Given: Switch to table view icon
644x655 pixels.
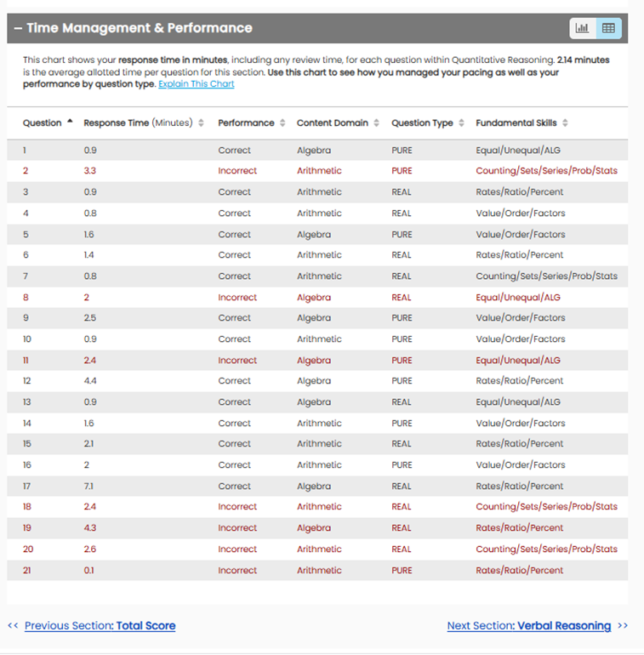Looking at the screenshot, I should 608,28.
